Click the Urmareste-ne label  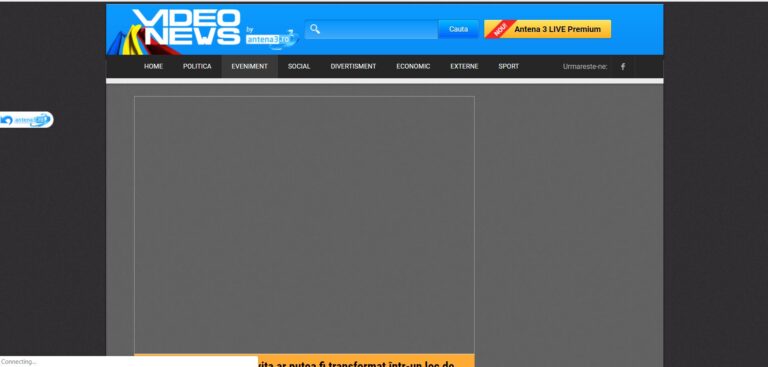(x=585, y=67)
